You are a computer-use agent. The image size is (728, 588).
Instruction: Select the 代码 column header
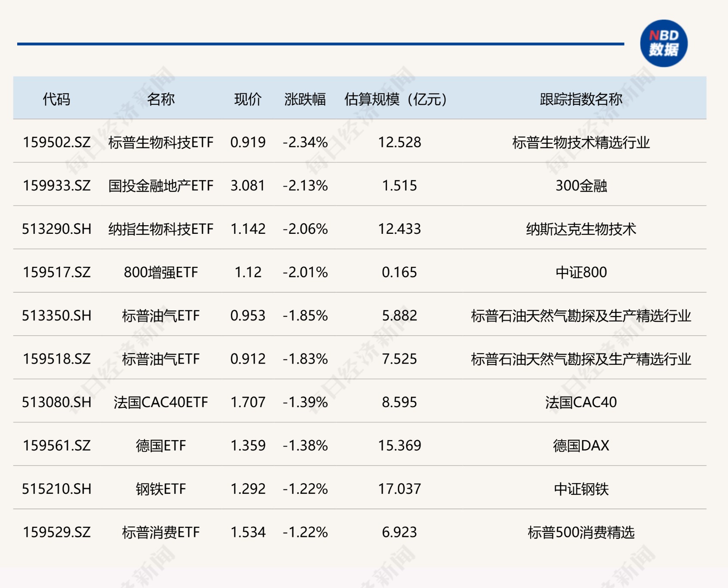(x=56, y=99)
